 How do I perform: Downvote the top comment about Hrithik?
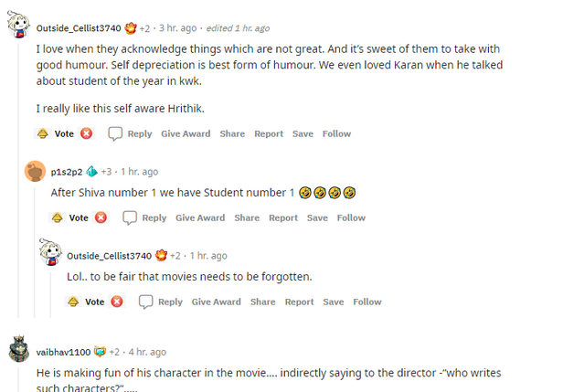click(86, 133)
